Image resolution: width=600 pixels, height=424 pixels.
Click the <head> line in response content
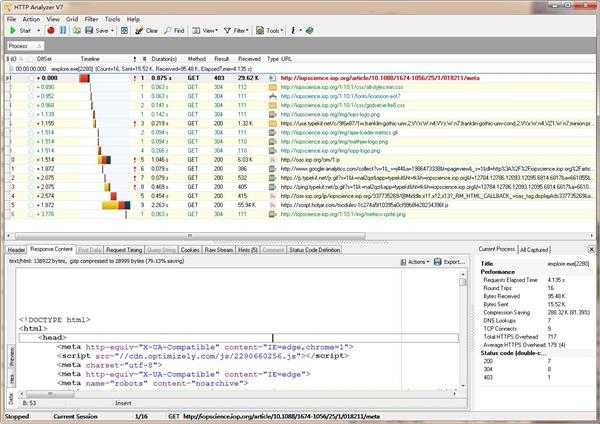[239, 338]
